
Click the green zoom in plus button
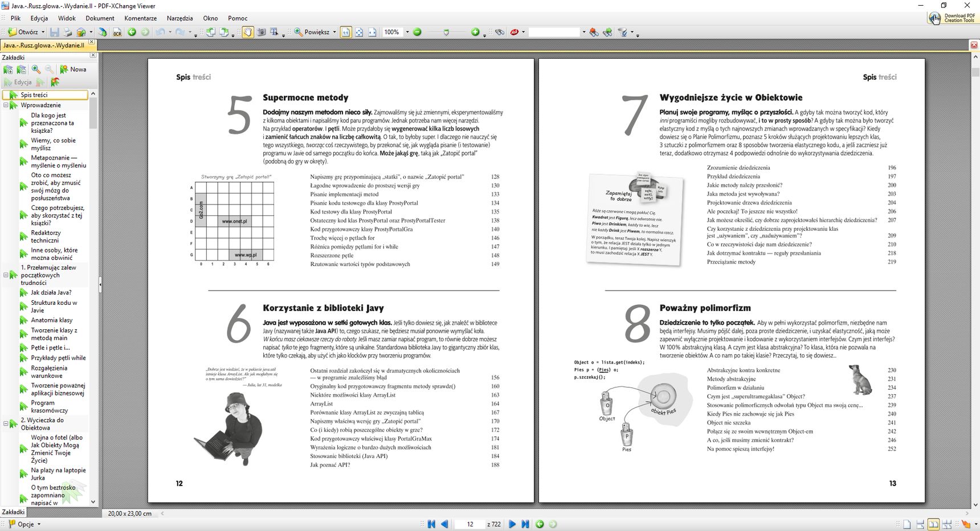[475, 32]
